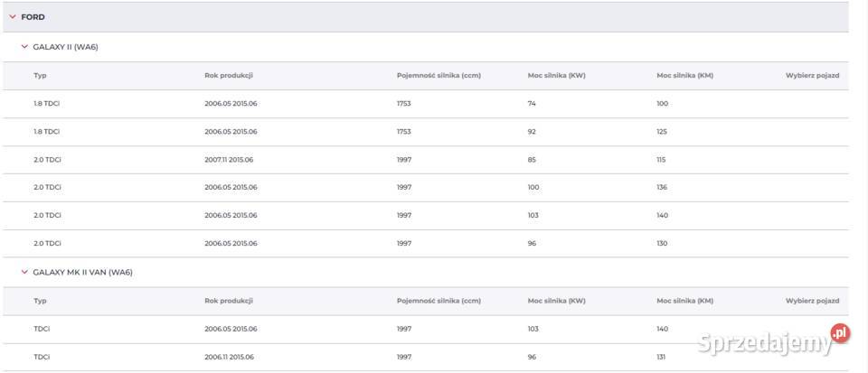This screenshot has width=868, height=373.
Task: Click the 136 KM power value
Action: [x=662, y=188]
